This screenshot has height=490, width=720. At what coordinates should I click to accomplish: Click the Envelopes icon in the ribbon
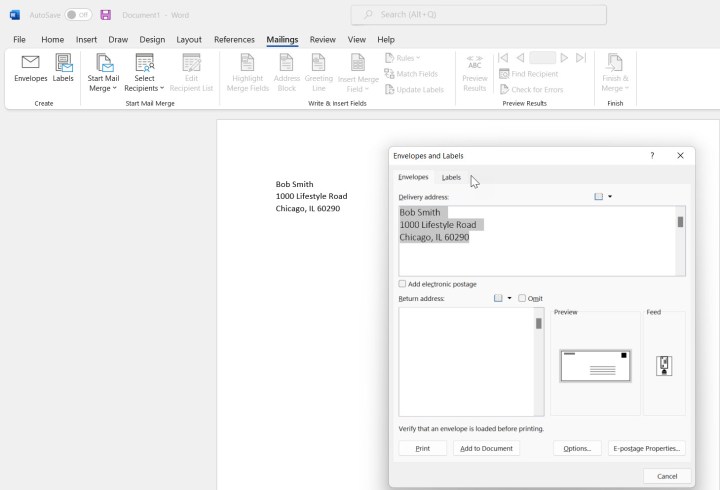(30, 68)
